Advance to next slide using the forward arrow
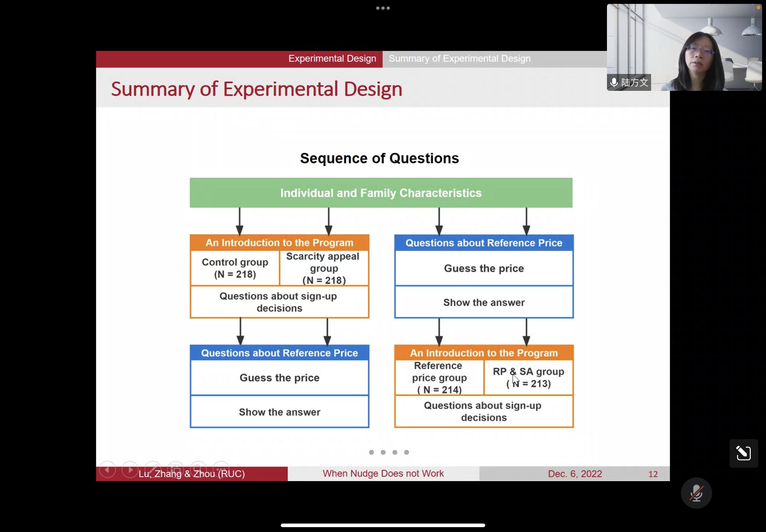The height and width of the screenshot is (532, 766). [130, 470]
